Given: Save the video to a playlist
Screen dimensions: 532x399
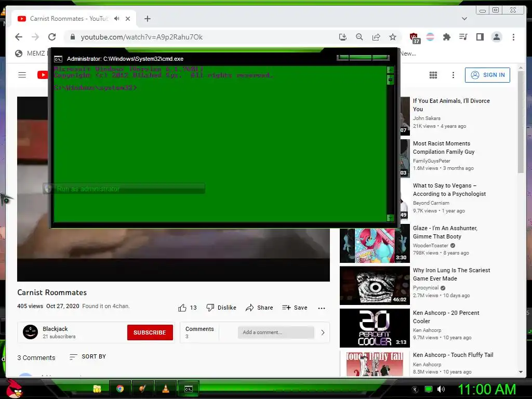Looking at the screenshot, I should click(295, 308).
